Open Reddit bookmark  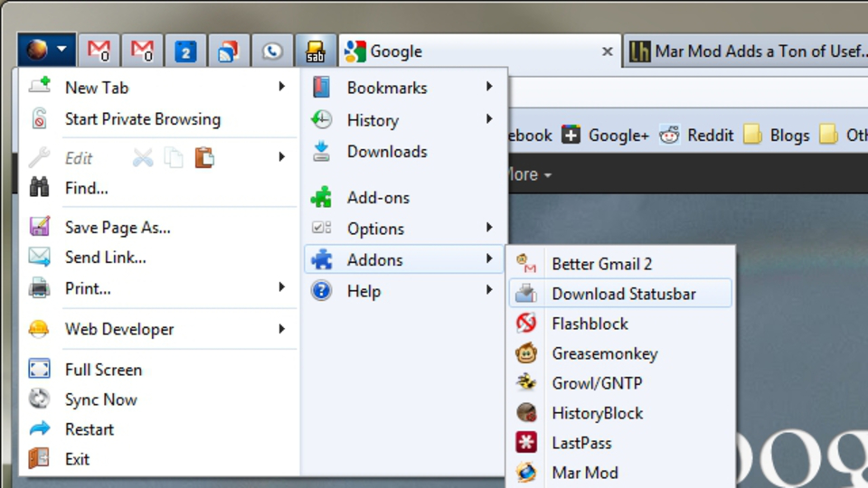click(696, 135)
